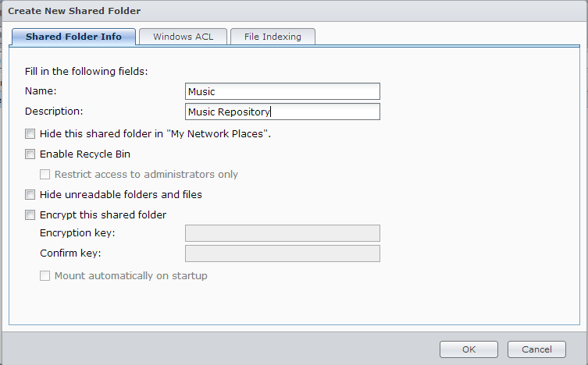Toggle Hide unreadable folders and files
The image size is (588, 365).
(30, 195)
